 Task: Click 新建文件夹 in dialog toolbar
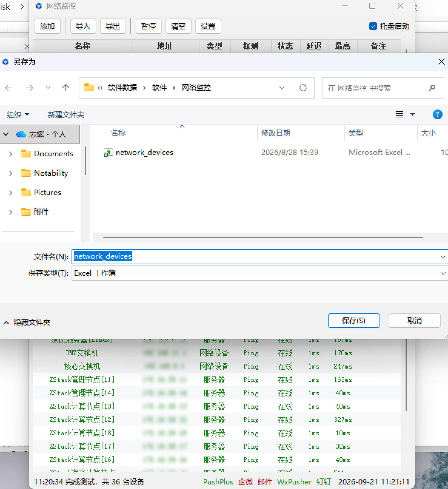66,115
